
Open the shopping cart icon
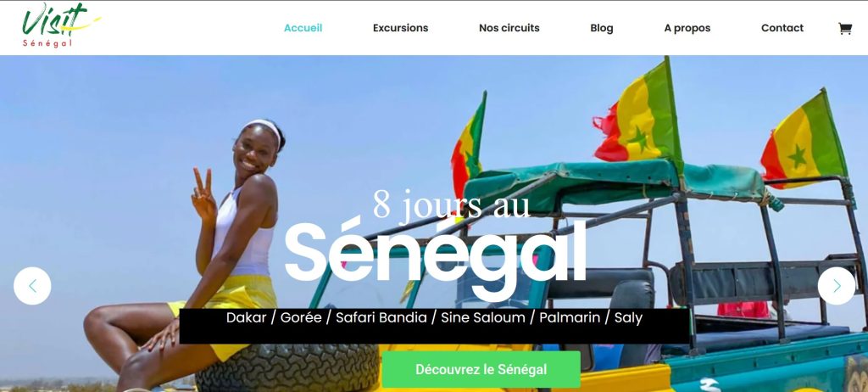[x=845, y=28]
